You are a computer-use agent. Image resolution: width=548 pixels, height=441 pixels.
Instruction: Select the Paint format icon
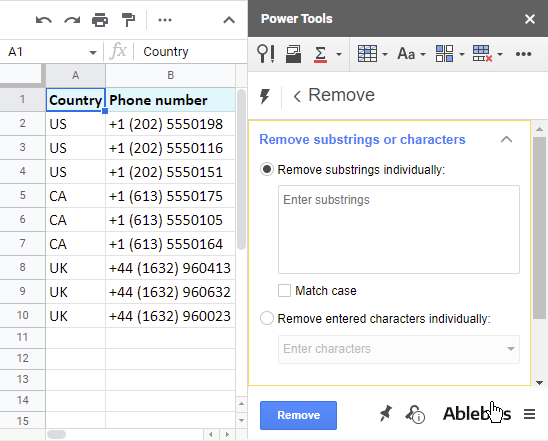tap(128, 20)
